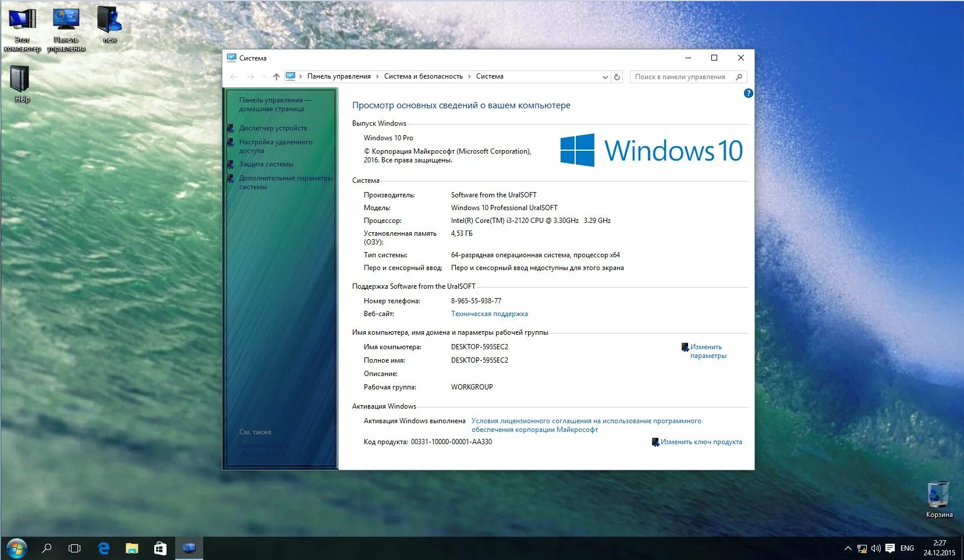Image resolution: width=964 pixels, height=560 pixels.
Task: Click Изменить параметры link
Action: pyautogui.click(x=708, y=351)
